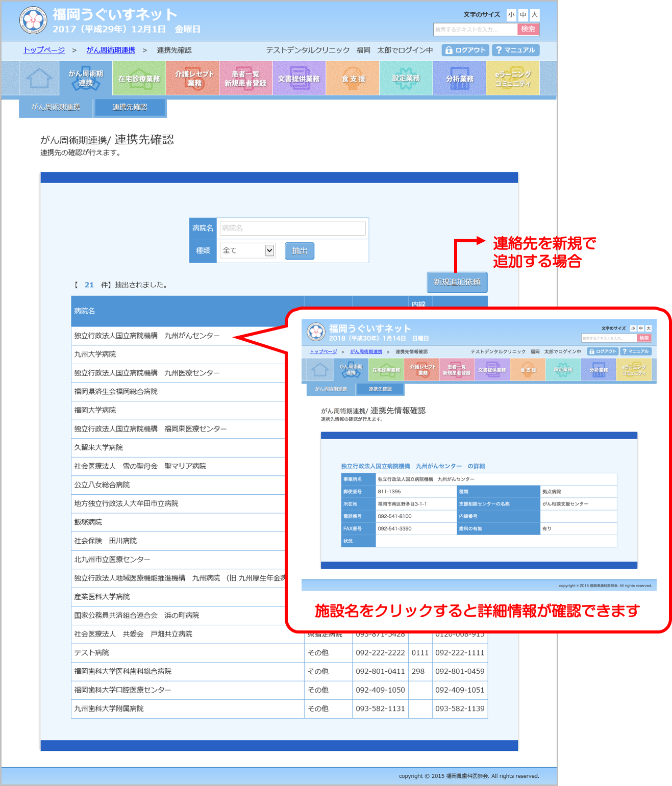The height and width of the screenshot is (786, 672).
Task: Open the がん周術期連携 navigation tile
Action: coord(86,79)
